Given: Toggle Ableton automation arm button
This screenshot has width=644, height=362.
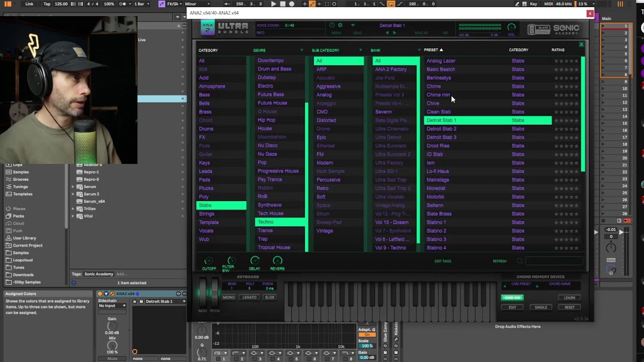Looking at the screenshot, I should [x=312, y=4].
